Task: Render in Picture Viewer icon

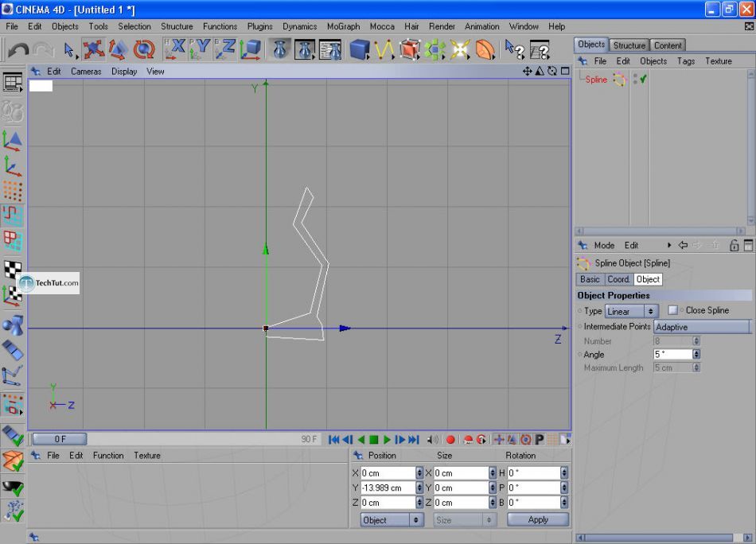Action: coord(305,49)
